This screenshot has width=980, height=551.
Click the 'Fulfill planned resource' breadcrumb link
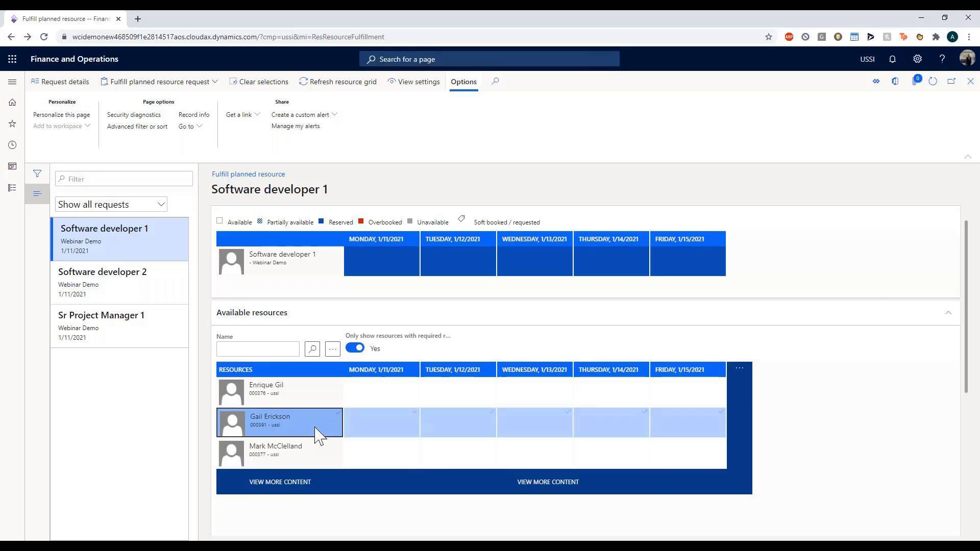point(248,174)
